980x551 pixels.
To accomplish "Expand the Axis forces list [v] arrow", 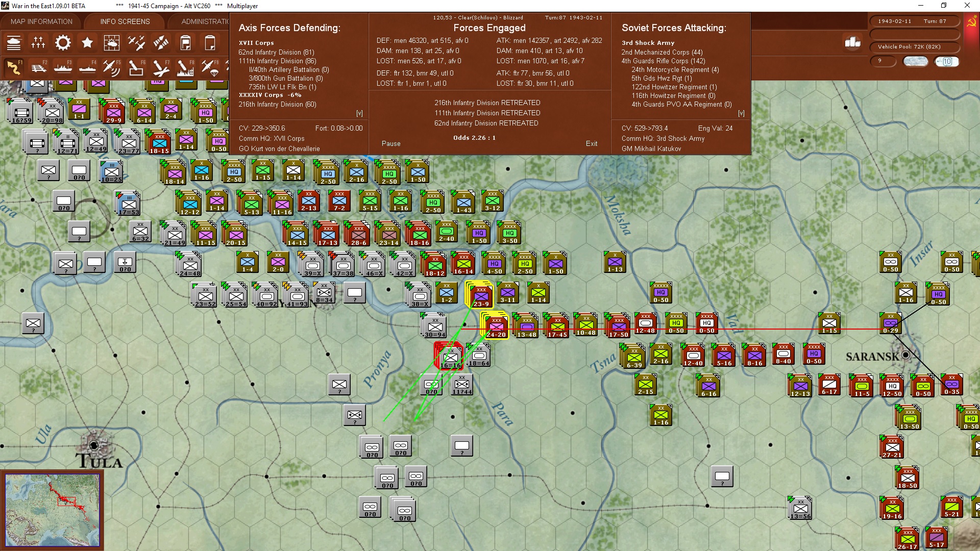I will pyautogui.click(x=359, y=113).
